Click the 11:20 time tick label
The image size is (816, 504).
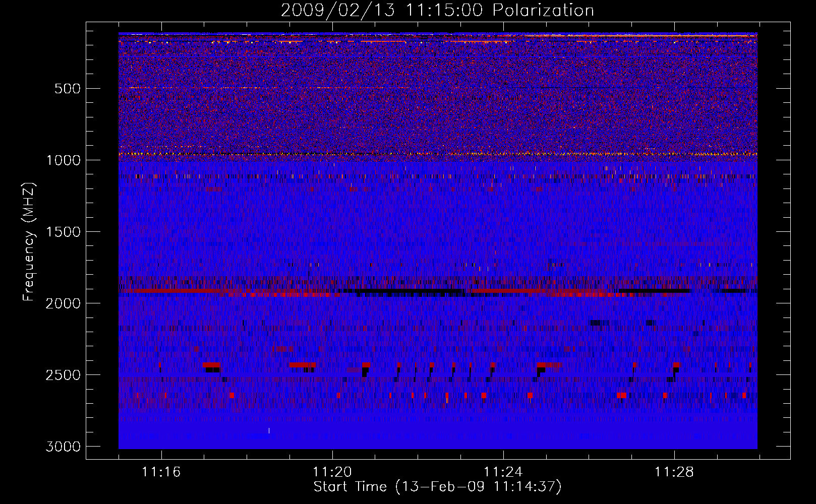(x=332, y=472)
